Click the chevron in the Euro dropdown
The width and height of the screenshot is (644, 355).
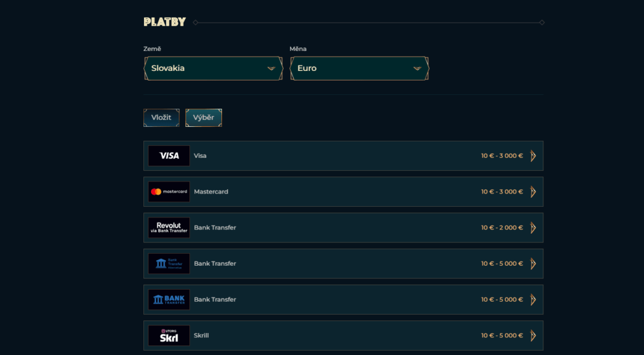pyautogui.click(x=418, y=68)
